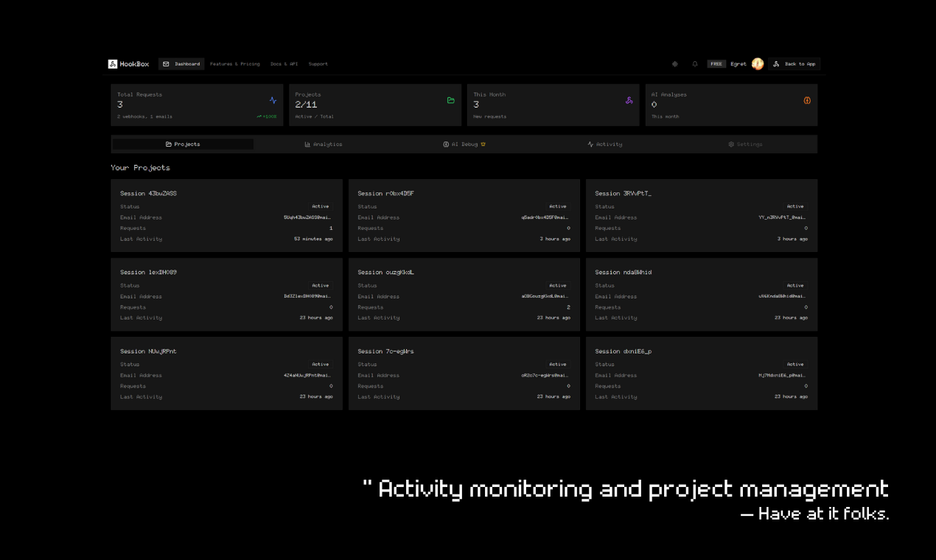Click the green folder icon in Projects card
This screenshot has height=560, width=936.
(451, 100)
